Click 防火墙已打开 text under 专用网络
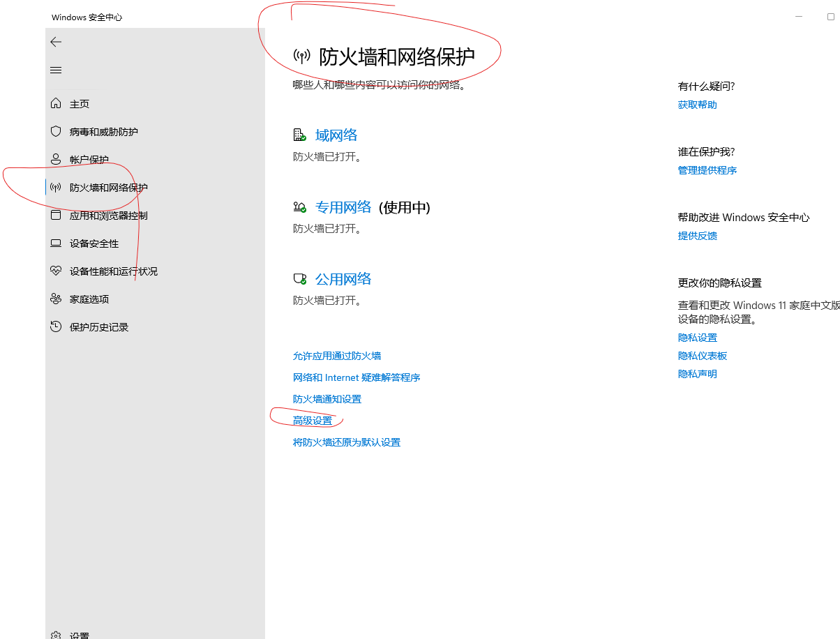840x639 pixels. [x=328, y=229]
